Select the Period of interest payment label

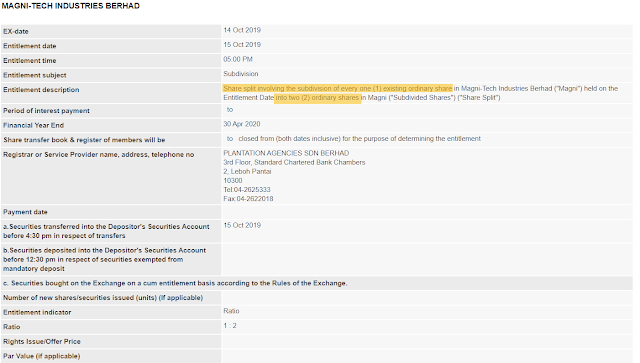point(47,111)
